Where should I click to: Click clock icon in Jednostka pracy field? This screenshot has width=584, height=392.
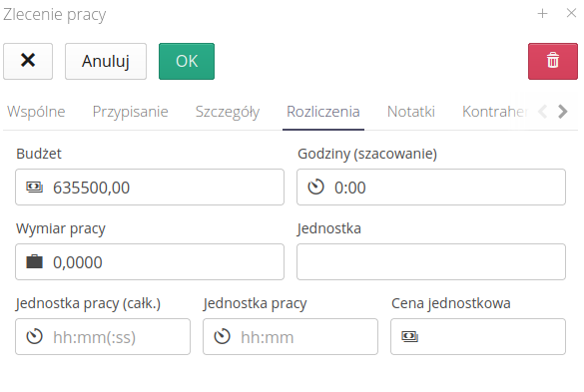(223, 336)
